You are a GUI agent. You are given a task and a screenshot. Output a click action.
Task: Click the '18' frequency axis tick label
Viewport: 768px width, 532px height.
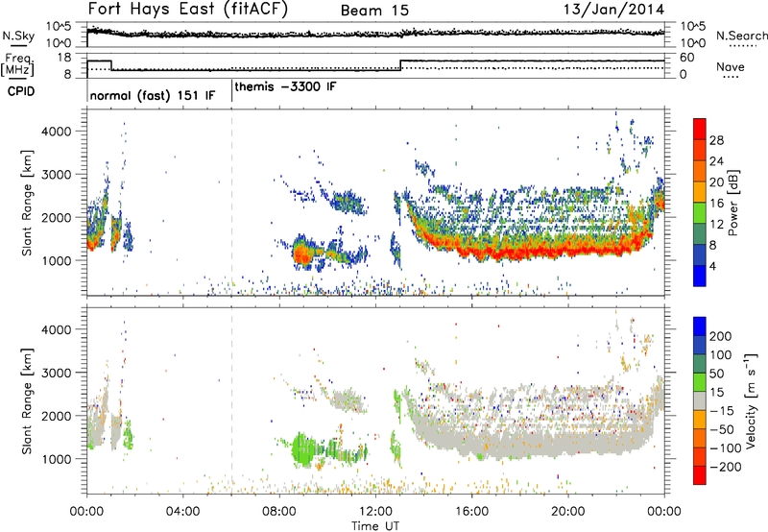click(64, 58)
